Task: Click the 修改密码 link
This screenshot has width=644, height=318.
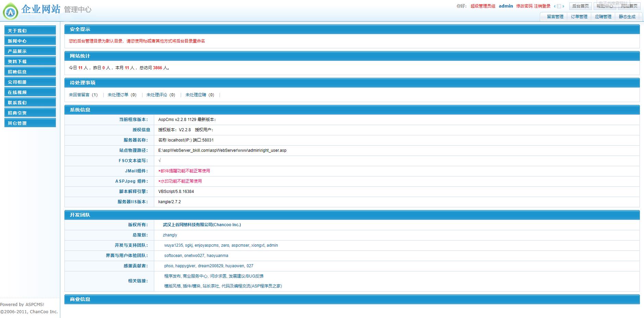Action: (524, 6)
